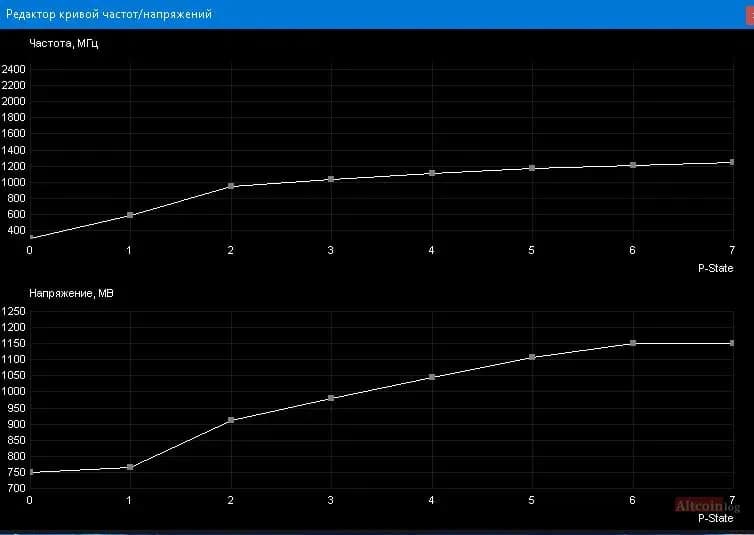Select the voltage point at P-State 0
The width and height of the screenshot is (754, 535).
tap(31, 472)
